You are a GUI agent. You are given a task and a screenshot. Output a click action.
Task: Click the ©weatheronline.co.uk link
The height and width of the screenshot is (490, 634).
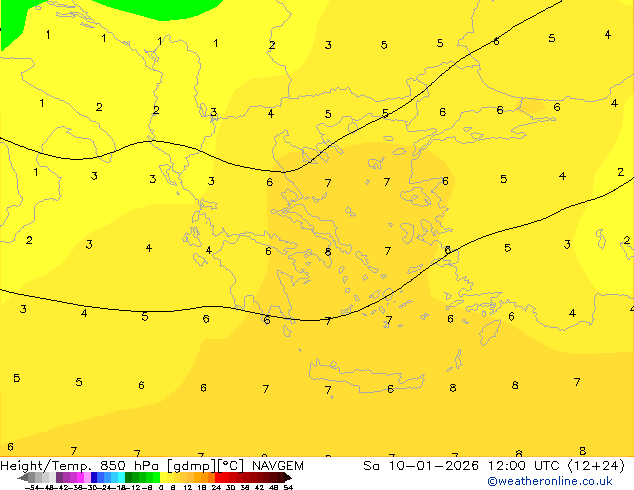(550, 481)
